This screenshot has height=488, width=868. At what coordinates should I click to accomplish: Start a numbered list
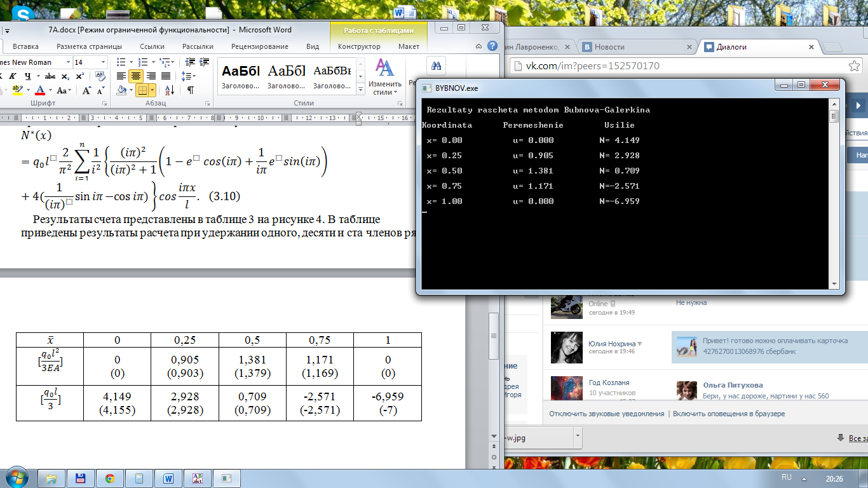[x=142, y=62]
